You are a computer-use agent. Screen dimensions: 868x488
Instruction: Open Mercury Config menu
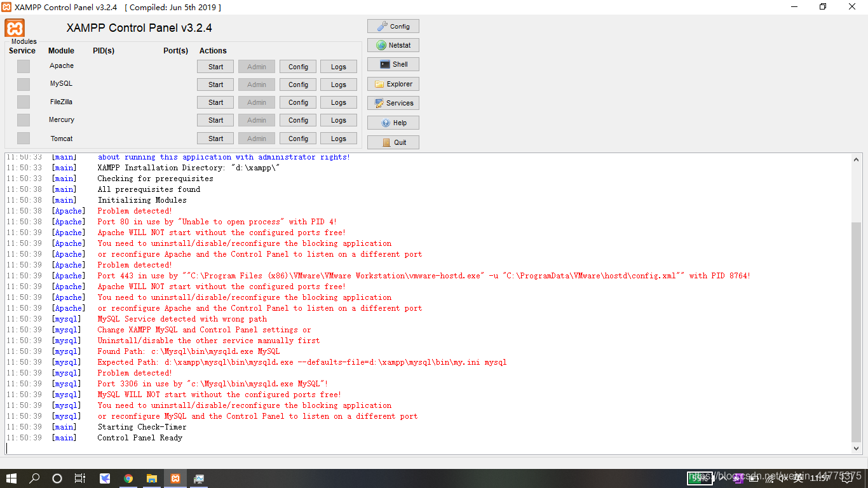coord(298,120)
